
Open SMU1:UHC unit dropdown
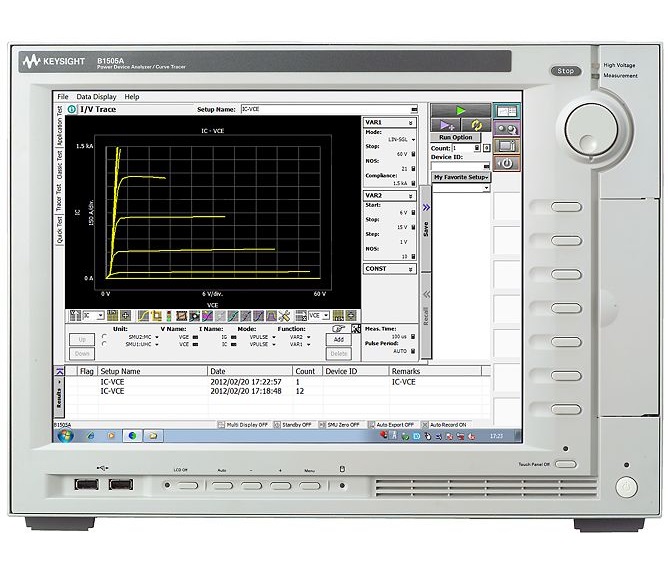click(157, 344)
